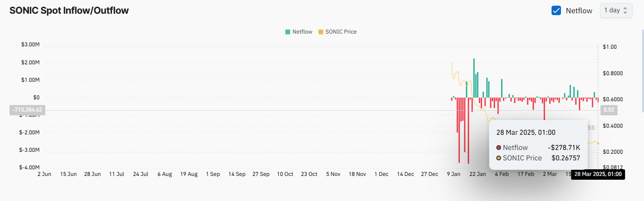The width and height of the screenshot is (644, 201).
Task: Click the SONIC Spot Inflow/Outflow title
Action: click(69, 10)
